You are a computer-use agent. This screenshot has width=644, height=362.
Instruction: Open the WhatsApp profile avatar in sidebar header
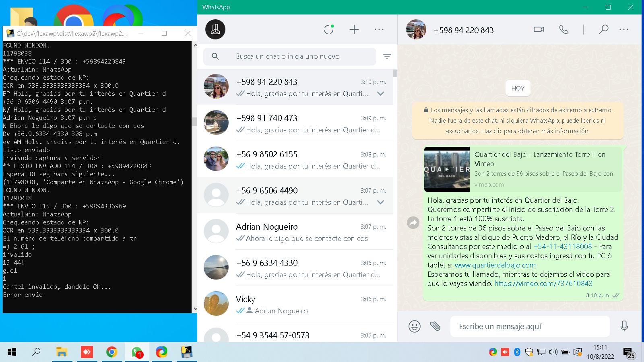coord(215,29)
